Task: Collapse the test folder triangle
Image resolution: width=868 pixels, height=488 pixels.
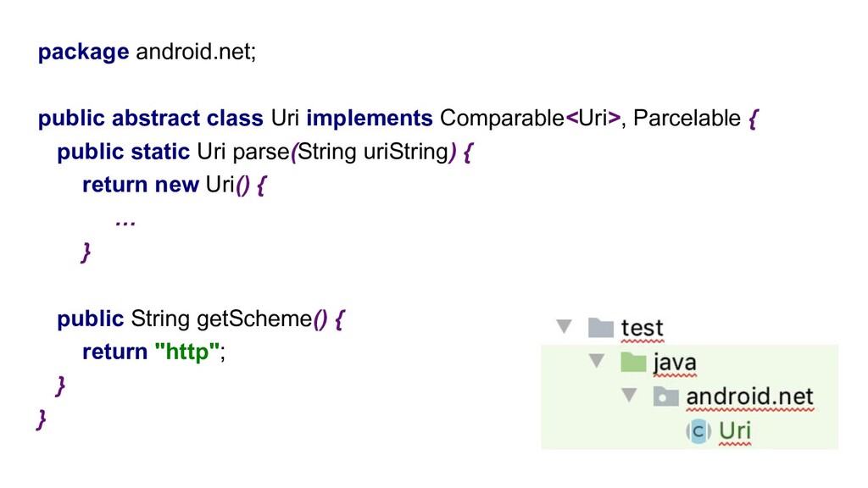Action: coord(564,326)
